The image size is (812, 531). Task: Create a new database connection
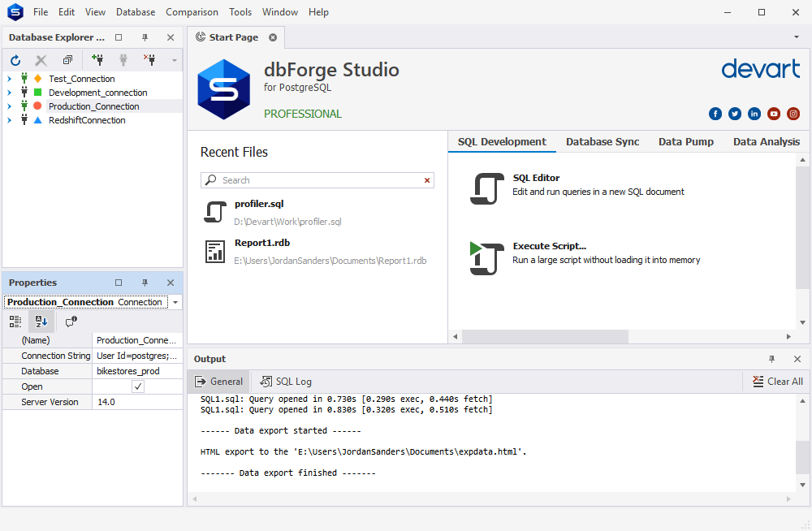(x=97, y=60)
